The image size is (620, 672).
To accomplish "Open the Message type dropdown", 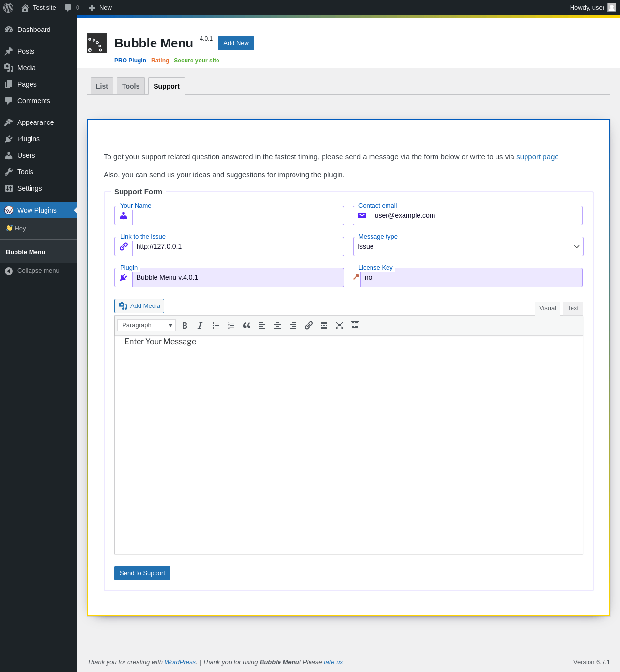I will [468, 246].
